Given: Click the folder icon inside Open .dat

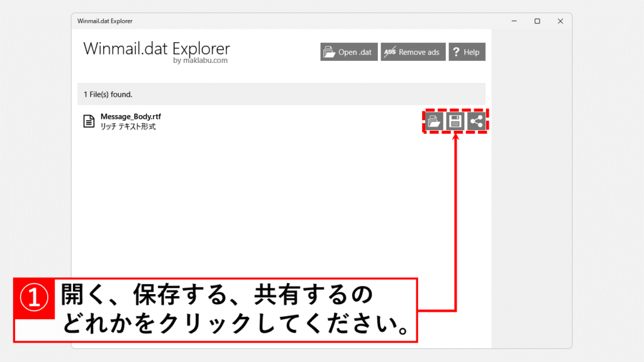Looking at the screenshot, I should 329,52.
